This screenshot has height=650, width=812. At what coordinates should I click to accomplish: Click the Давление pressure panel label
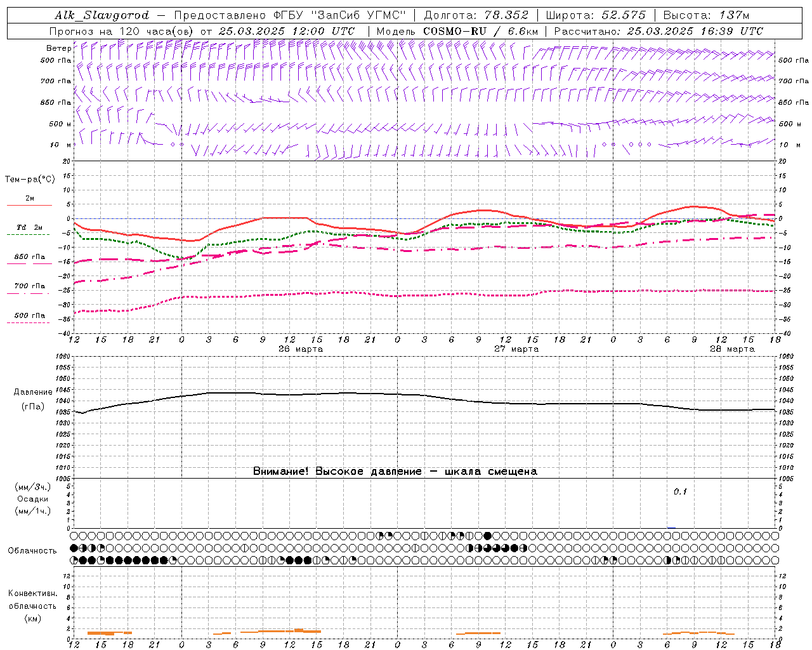coord(33,392)
